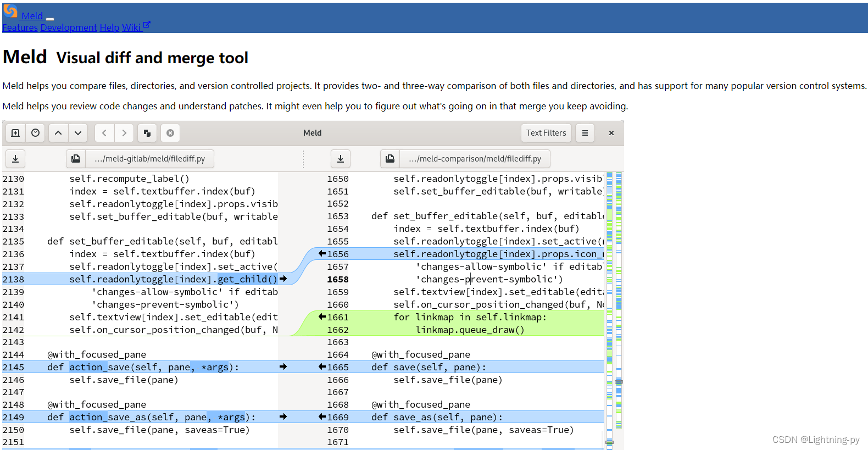Click the left pane open file icon
Viewport: 868px width, 450px height.
(x=76, y=159)
